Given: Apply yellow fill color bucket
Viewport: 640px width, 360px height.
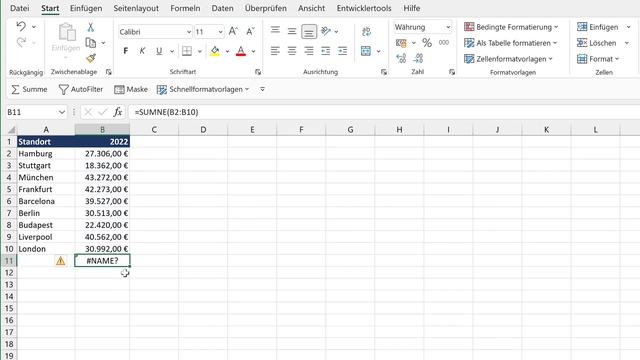Looking at the screenshot, I should coord(215,51).
